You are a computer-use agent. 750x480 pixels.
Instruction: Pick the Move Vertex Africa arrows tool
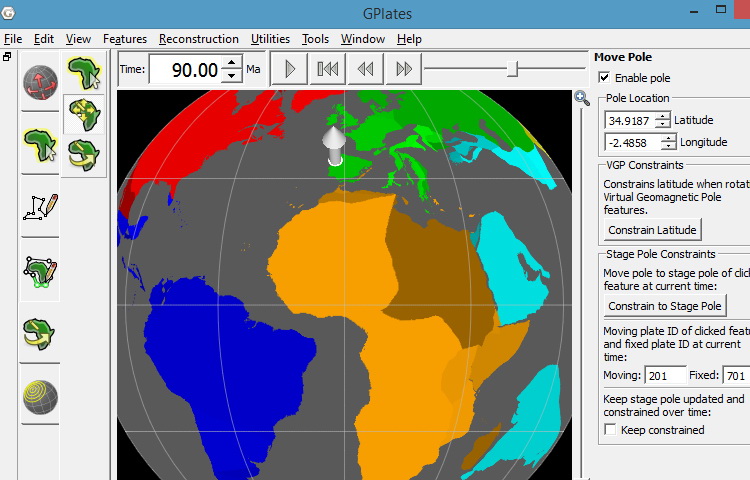[84, 114]
